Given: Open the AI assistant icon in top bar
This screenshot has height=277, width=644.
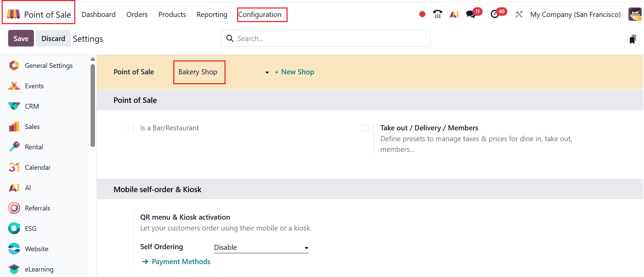Looking at the screenshot, I should (454, 14).
